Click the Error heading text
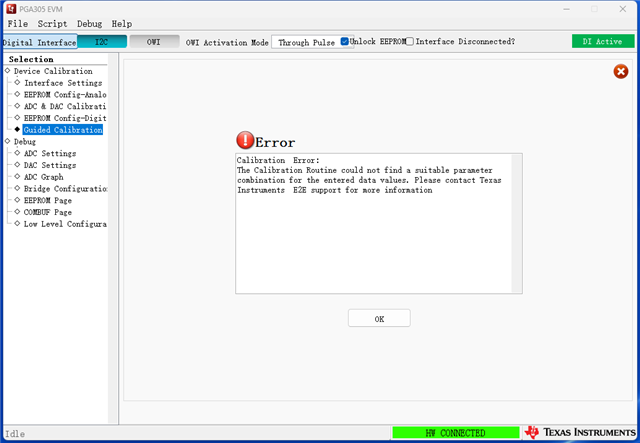This screenshot has width=640, height=443. point(275,142)
